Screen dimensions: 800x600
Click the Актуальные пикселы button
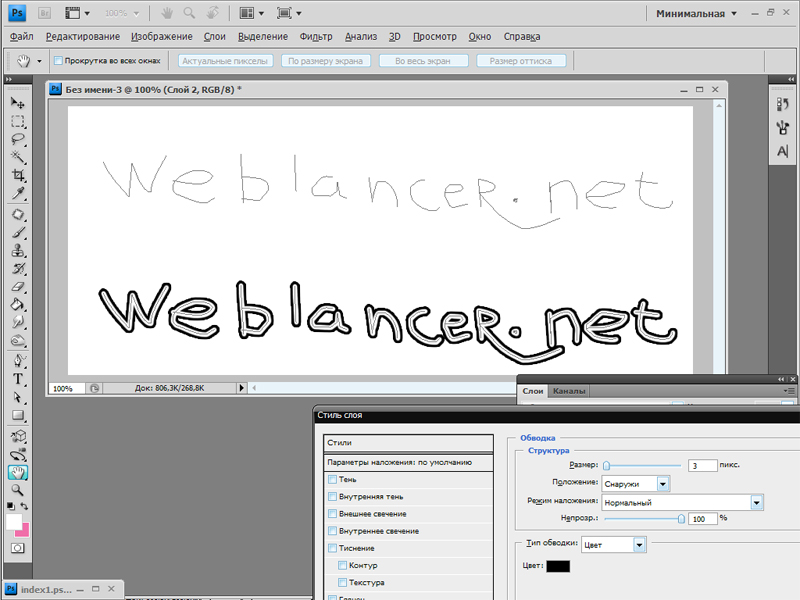(x=225, y=61)
